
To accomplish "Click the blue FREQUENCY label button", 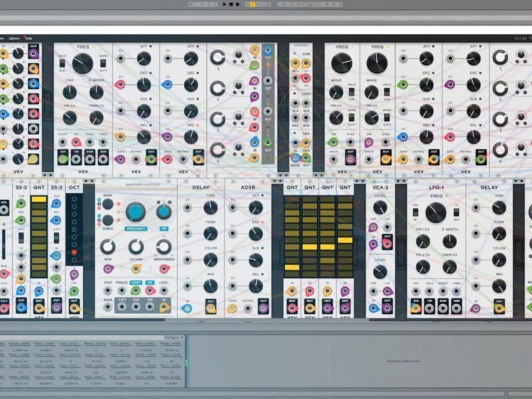I will click(136, 228).
